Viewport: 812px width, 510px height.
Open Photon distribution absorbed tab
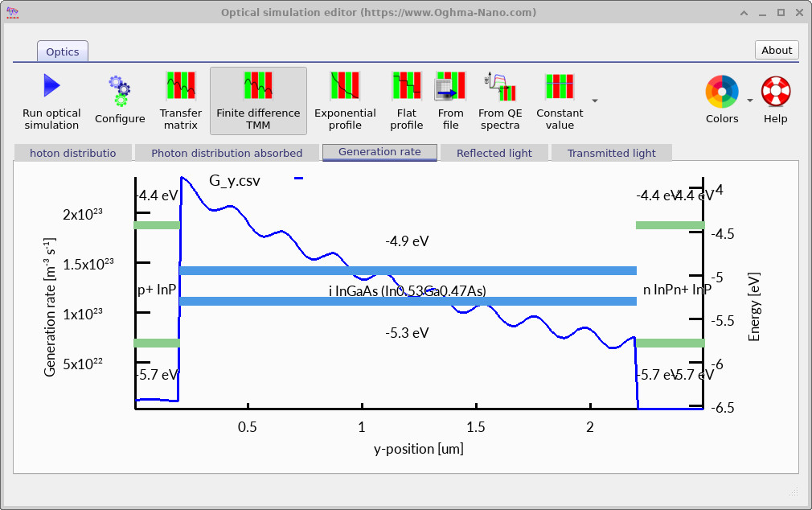(227, 153)
